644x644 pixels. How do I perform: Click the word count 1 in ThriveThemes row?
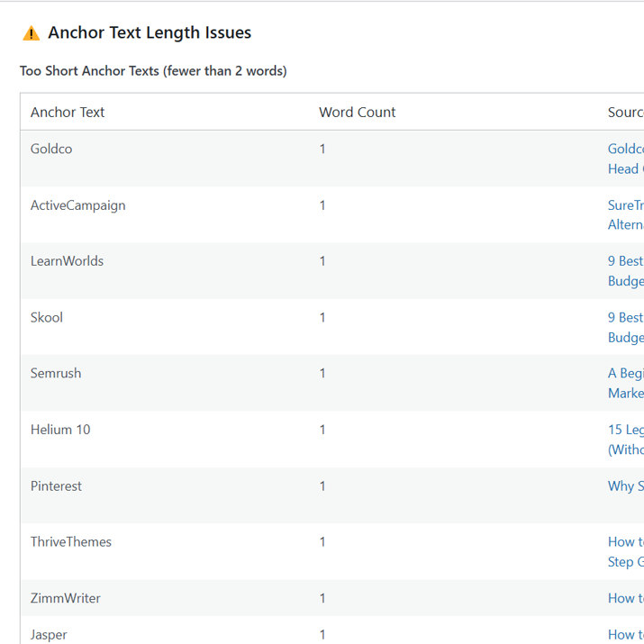coord(322,542)
